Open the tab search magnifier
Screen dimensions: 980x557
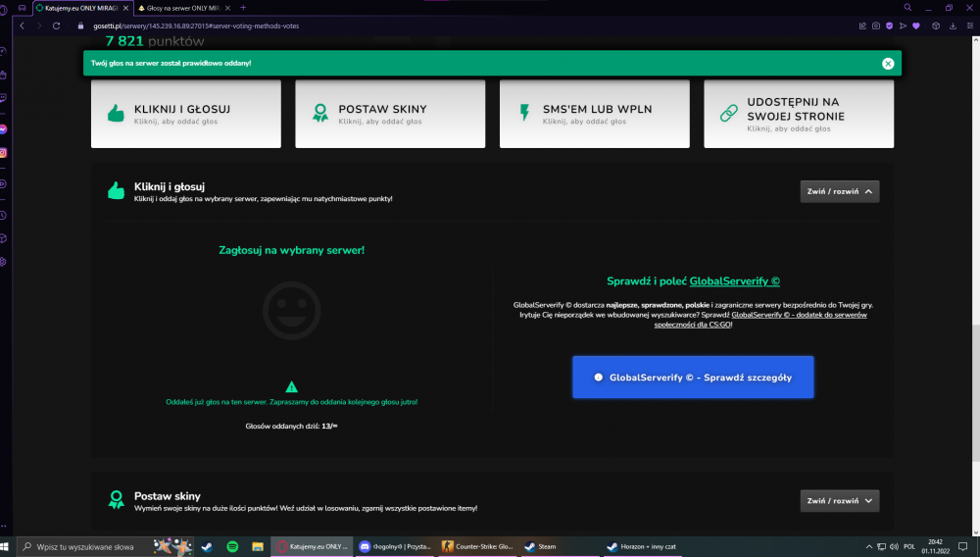tap(907, 8)
